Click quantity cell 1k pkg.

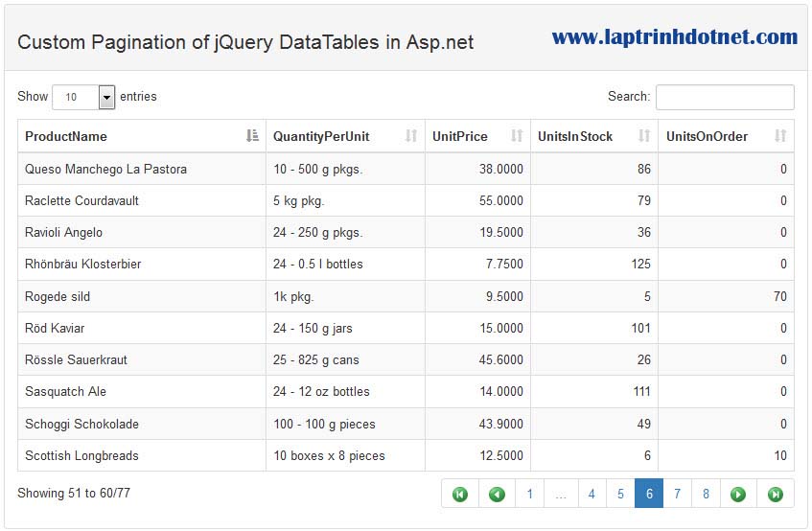click(345, 296)
